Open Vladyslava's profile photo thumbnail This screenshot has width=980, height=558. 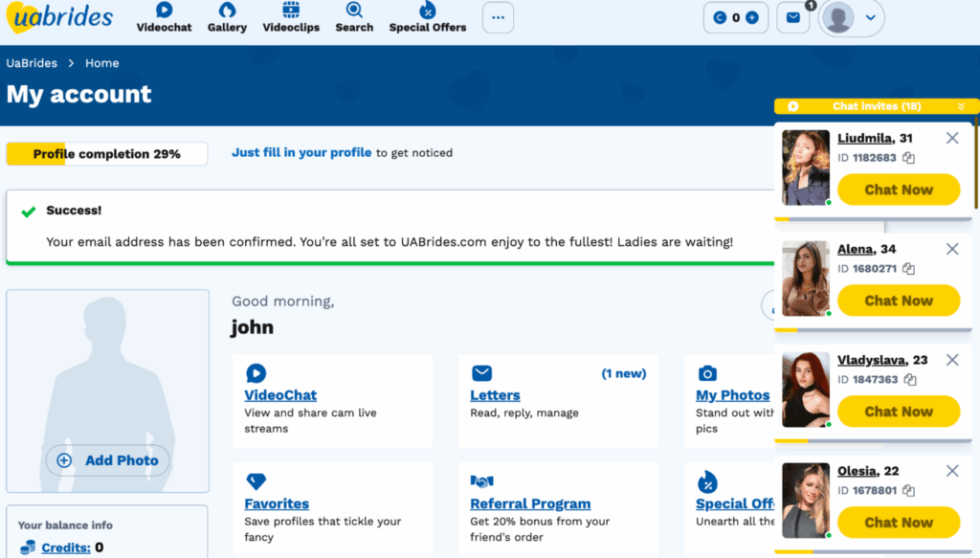[806, 390]
